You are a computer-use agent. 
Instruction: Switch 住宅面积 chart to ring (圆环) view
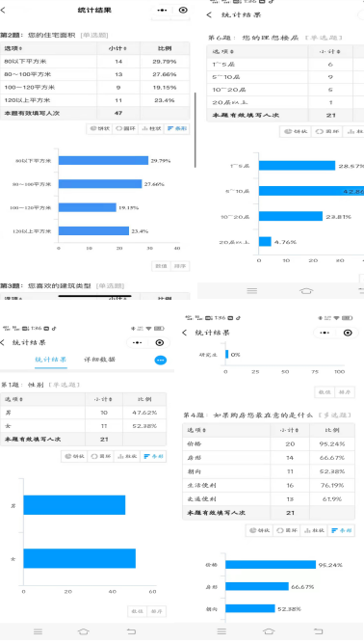tap(125, 128)
